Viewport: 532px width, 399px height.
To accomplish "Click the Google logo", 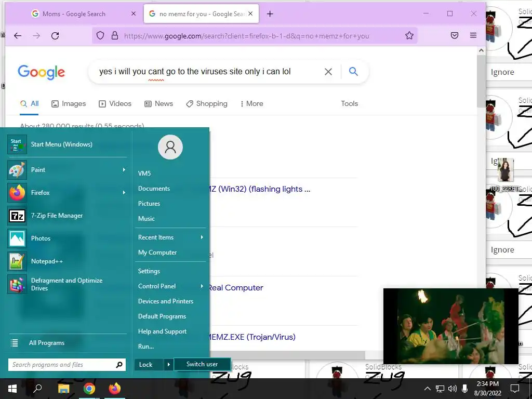I will pos(42,72).
